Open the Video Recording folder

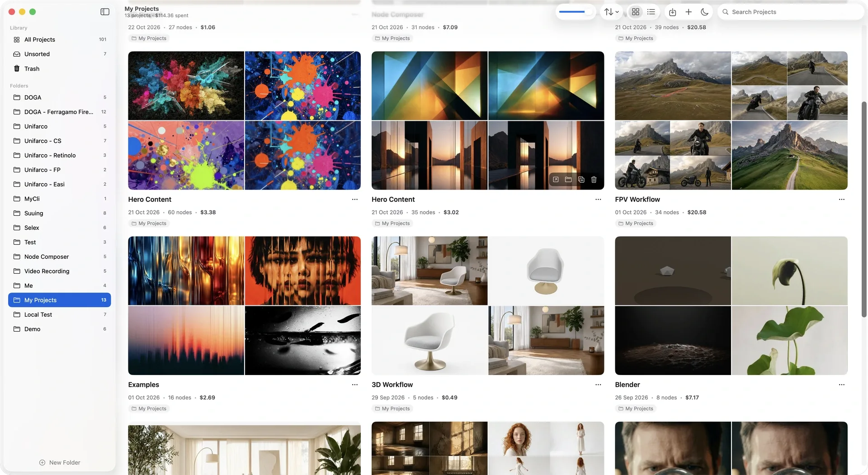pyautogui.click(x=60, y=271)
